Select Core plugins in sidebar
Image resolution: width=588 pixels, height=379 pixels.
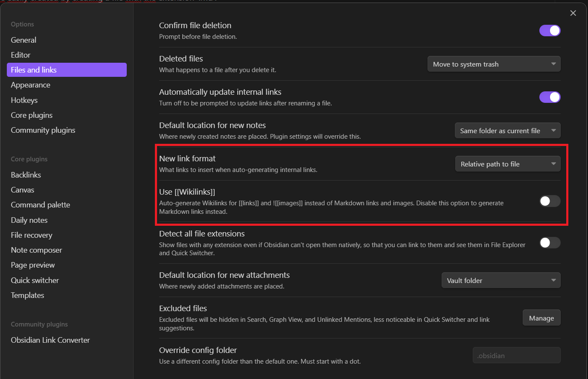tap(32, 115)
